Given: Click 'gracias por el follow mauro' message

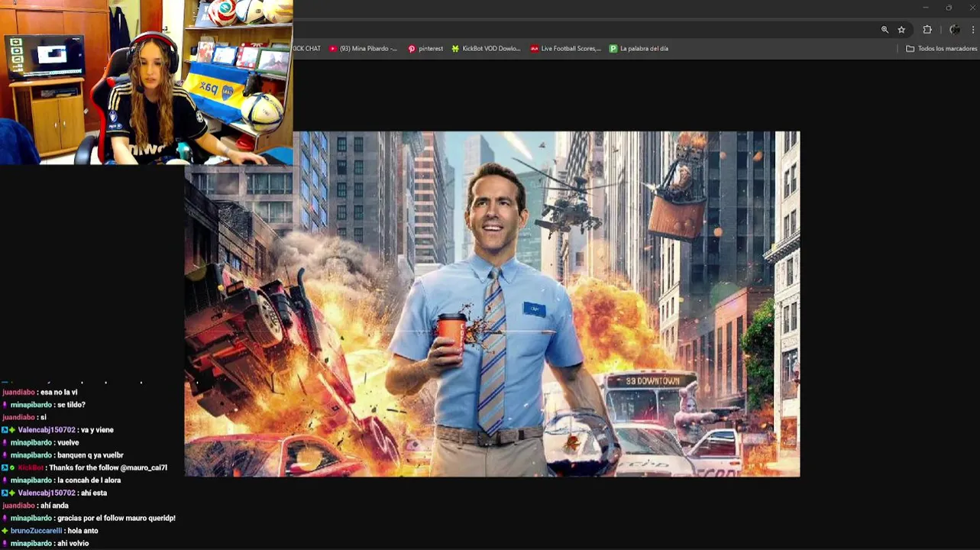Looking at the screenshot, I should 116,518.
